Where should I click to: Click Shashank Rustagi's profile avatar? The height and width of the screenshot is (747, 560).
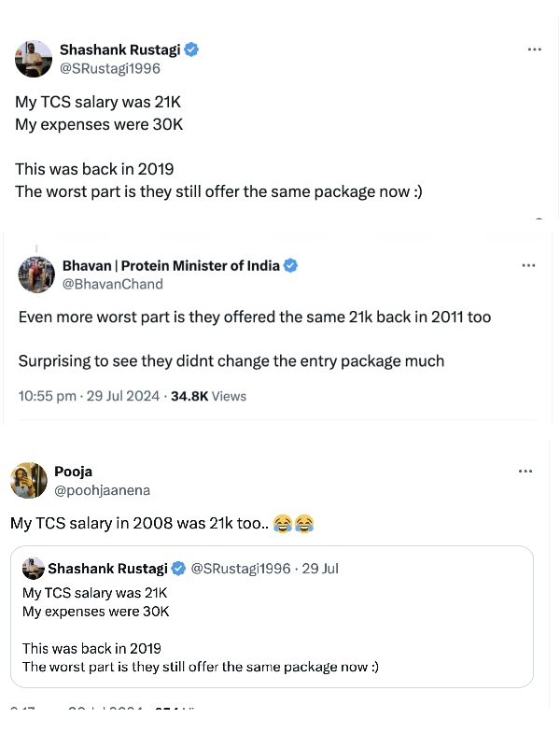tap(33, 59)
